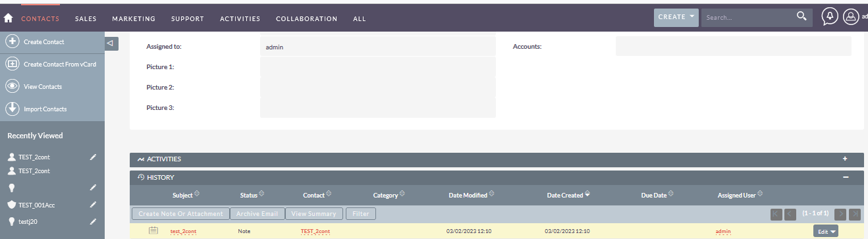Open the admin user profile icon
This screenshot has width=868, height=239.
click(851, 17)
